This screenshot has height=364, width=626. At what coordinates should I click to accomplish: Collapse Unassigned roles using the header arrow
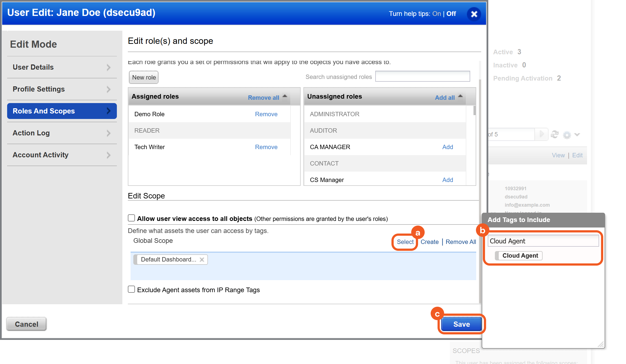pyautogui.click(x=460, y=96)
